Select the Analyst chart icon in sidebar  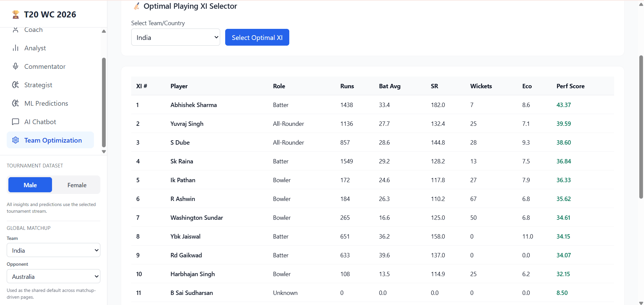click(16, 48)
